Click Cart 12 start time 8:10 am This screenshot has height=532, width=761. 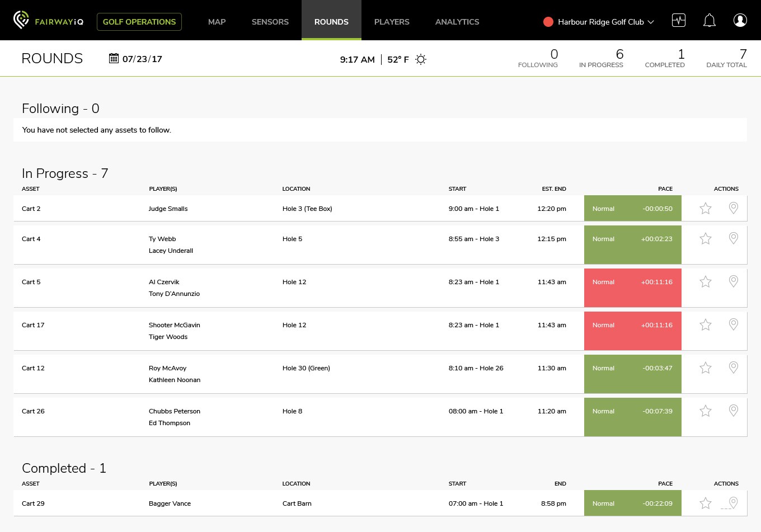[x=476, y=368]
